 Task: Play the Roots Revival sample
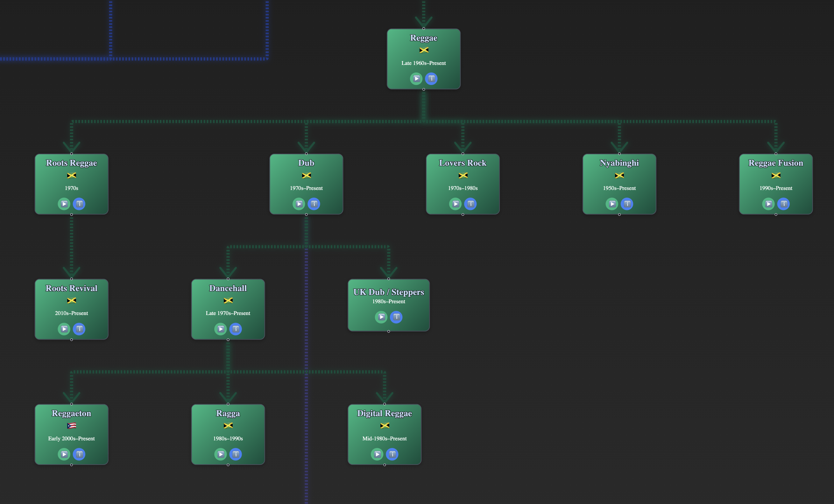coord(64,329)
